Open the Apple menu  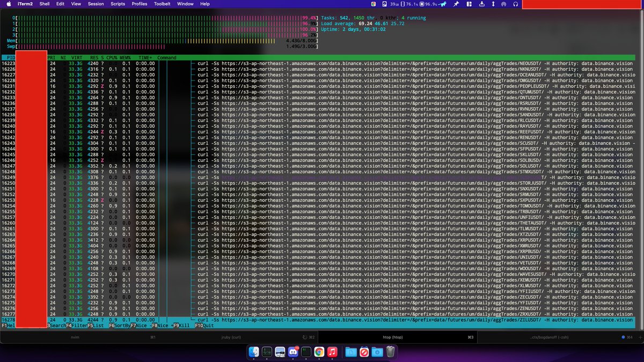tap(9, 4)
